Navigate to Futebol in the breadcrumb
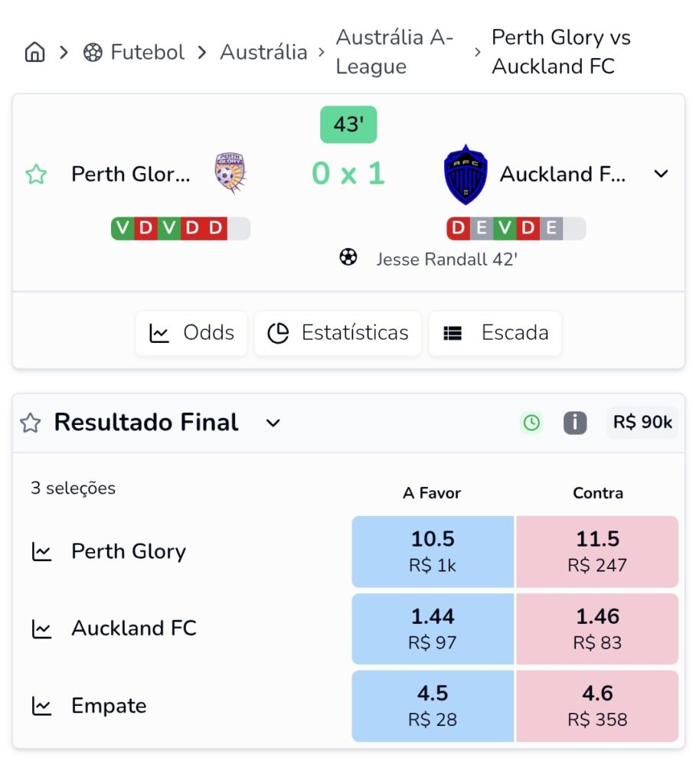696x784 pixels. click(x=135, y=52)
